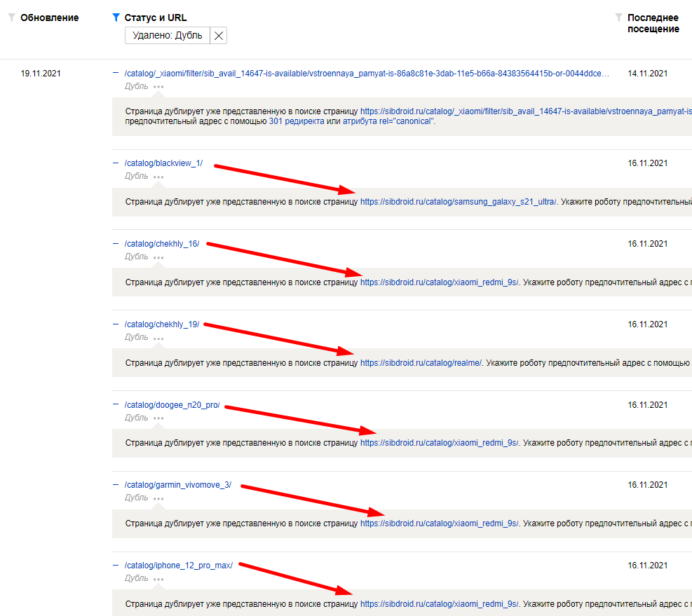Viewport: 692px width, 616px height.
Task: Open the 301 редиректа help link
Action: [x=297, y=121]
